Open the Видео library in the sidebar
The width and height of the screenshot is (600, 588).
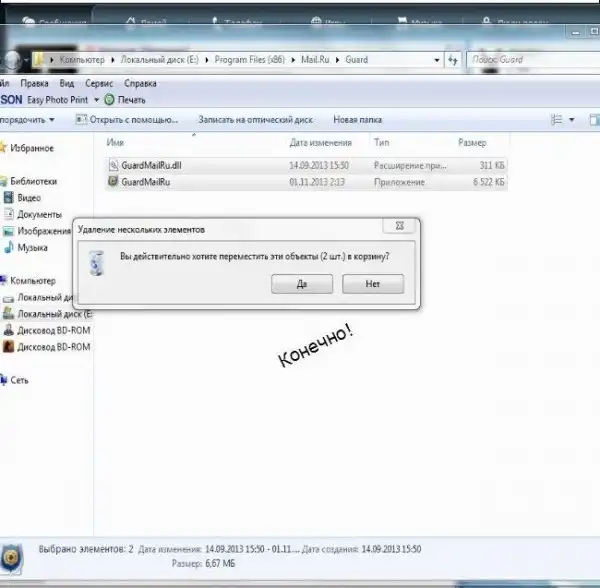click(x=28, y=198)
